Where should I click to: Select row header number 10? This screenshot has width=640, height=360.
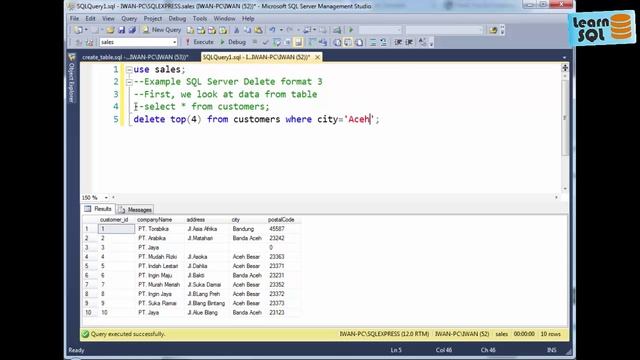coord(88,313)
